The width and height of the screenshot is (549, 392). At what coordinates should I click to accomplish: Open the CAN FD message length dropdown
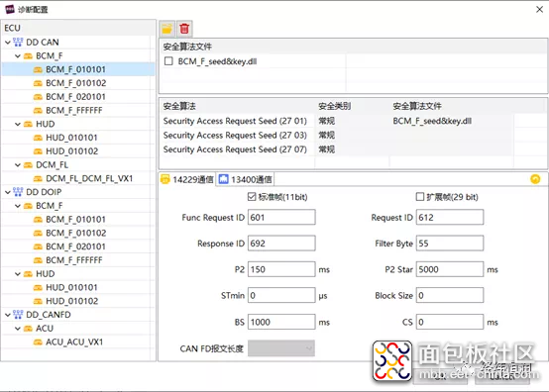(x=281, y=348)
